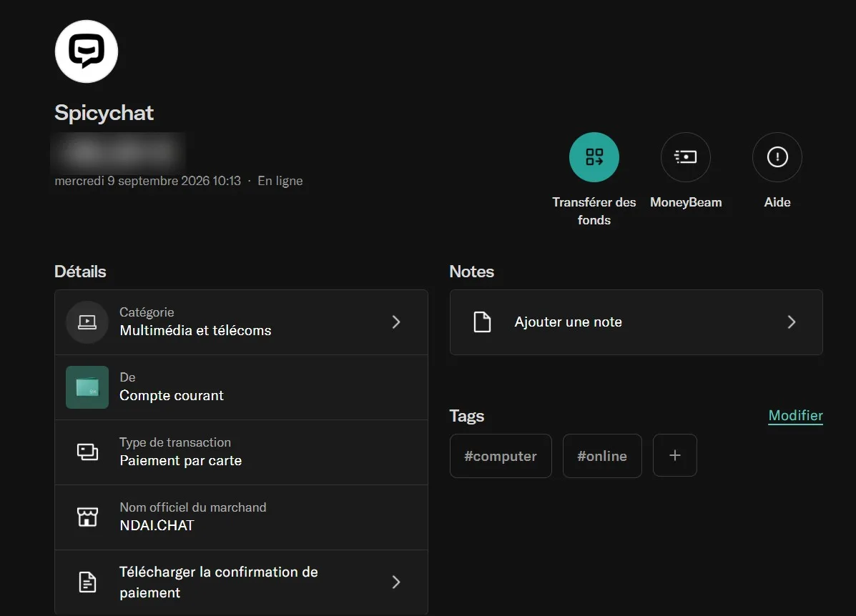This screenshot has height=616, width=856.
Task: Open the MoneyBeam action button
Action: (x=686, y=157)
